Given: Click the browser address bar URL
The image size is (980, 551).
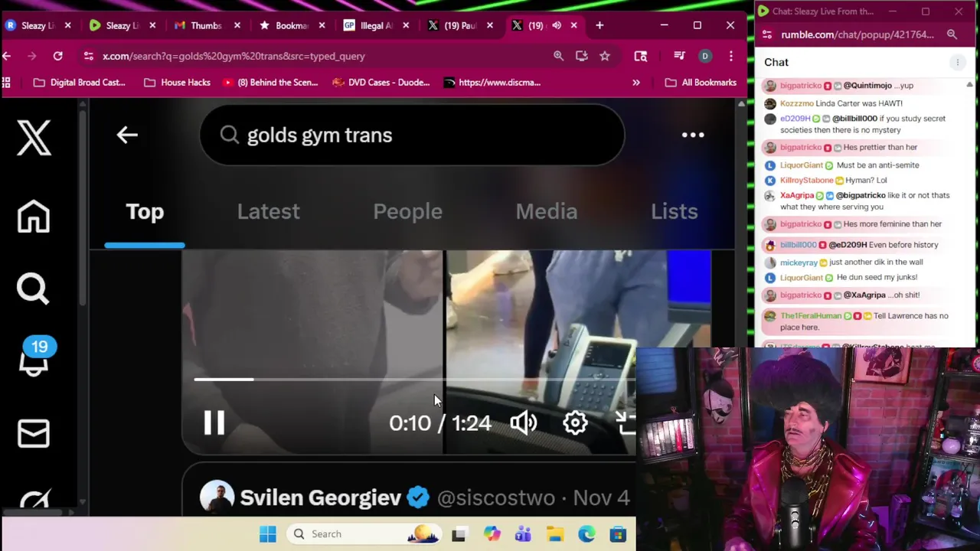Looking at the screenshot, I should point(234,56).
